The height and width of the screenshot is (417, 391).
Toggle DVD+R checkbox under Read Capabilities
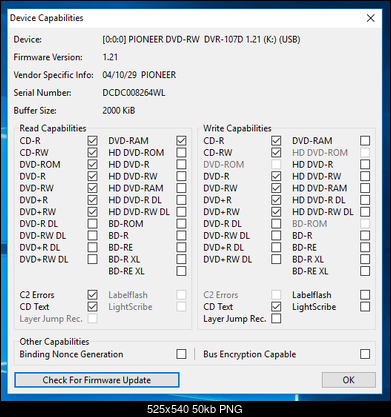[x=92, y=200]
